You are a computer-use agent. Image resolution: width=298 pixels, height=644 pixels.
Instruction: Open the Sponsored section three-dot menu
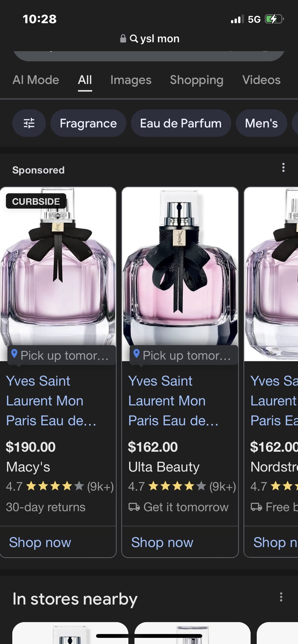(x=284, y=167)
